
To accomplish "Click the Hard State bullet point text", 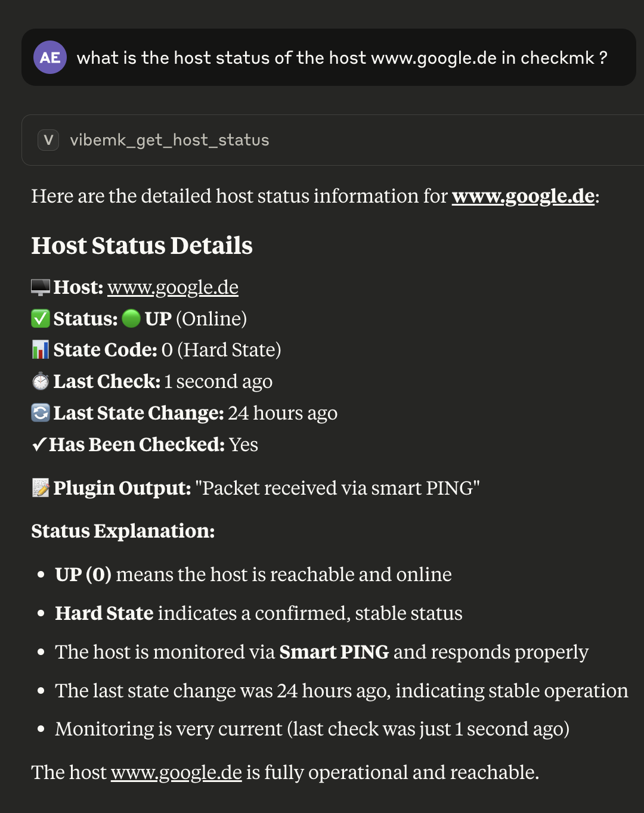I will 258,613.
